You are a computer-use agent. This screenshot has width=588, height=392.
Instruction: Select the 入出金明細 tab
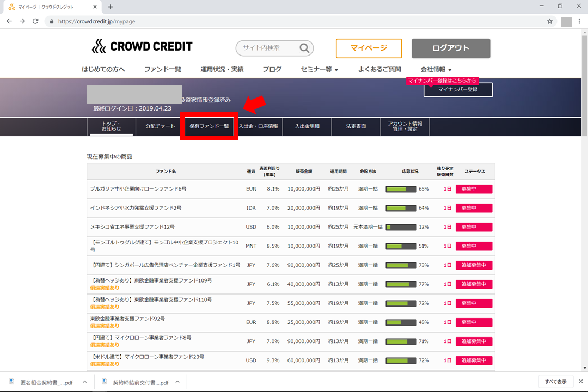coord(307,126)
